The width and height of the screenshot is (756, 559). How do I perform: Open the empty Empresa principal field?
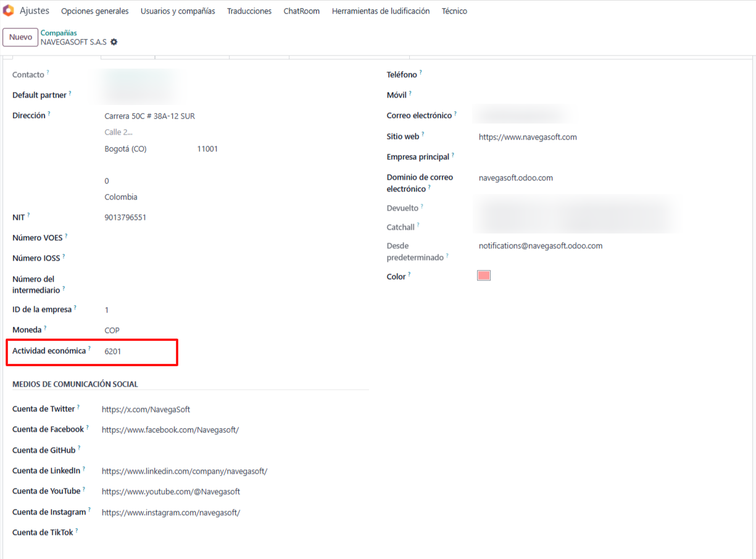point(610,157)
